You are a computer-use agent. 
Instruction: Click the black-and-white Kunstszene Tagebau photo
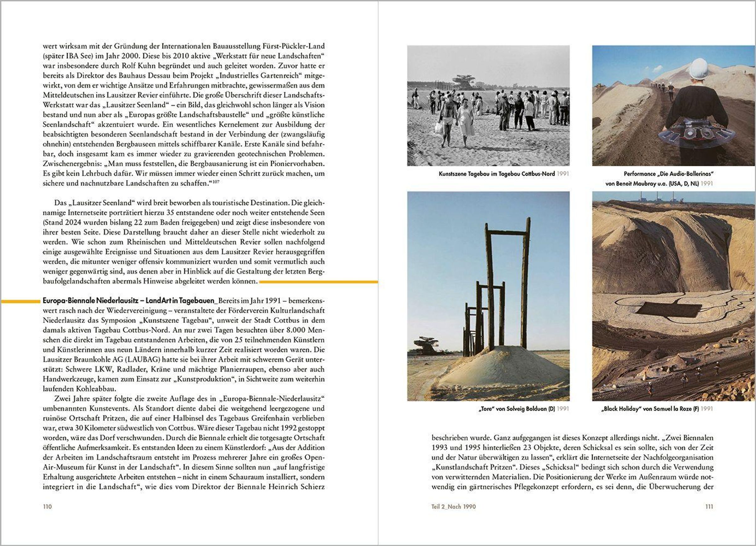pyautogui.click(x=488, y=106)
